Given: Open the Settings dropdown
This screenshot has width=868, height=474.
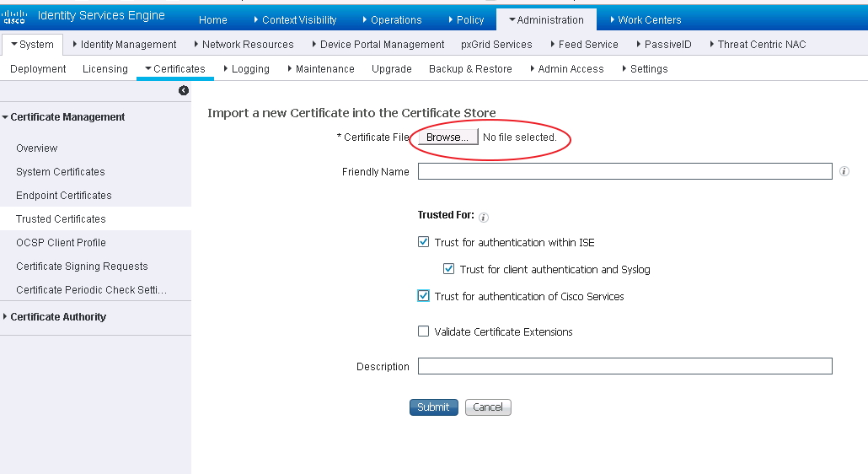Looking at the screenshot, I should tap(645, 68).
